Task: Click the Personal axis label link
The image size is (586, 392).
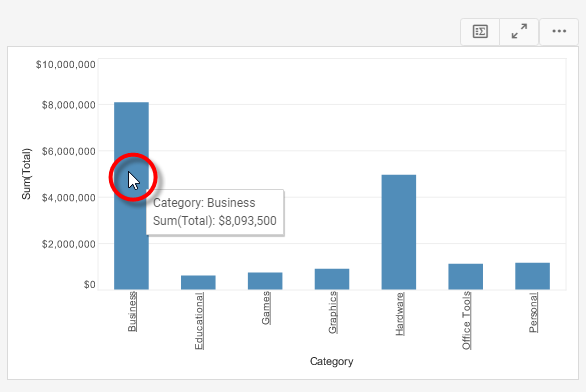Action: 533,312
